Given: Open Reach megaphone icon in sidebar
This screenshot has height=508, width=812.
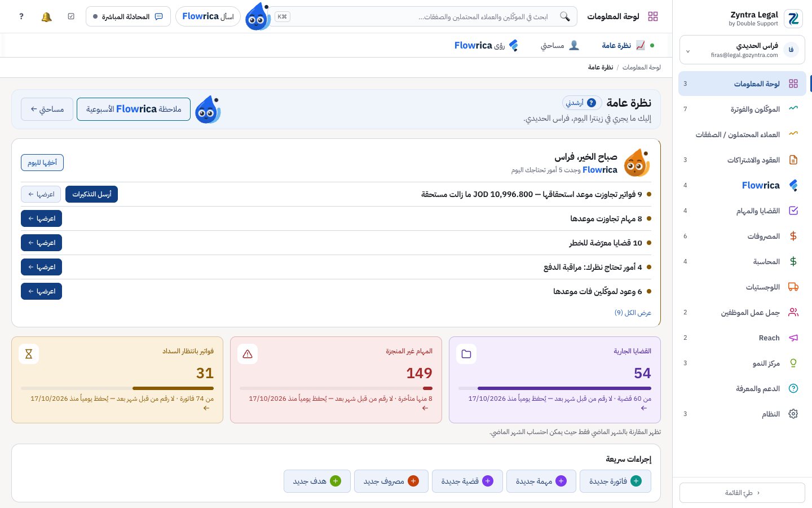Looking at the screenshot, I should (x=793, y=338).
